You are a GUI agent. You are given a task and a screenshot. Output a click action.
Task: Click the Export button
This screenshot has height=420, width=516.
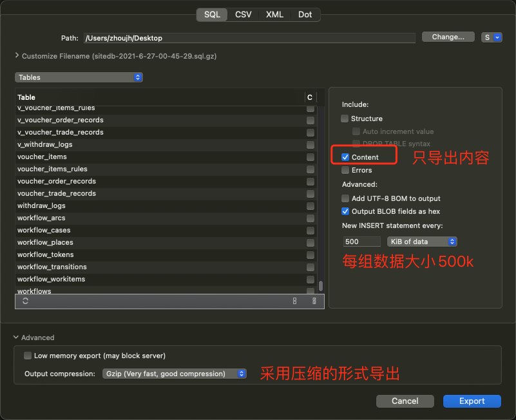point(472,401)
